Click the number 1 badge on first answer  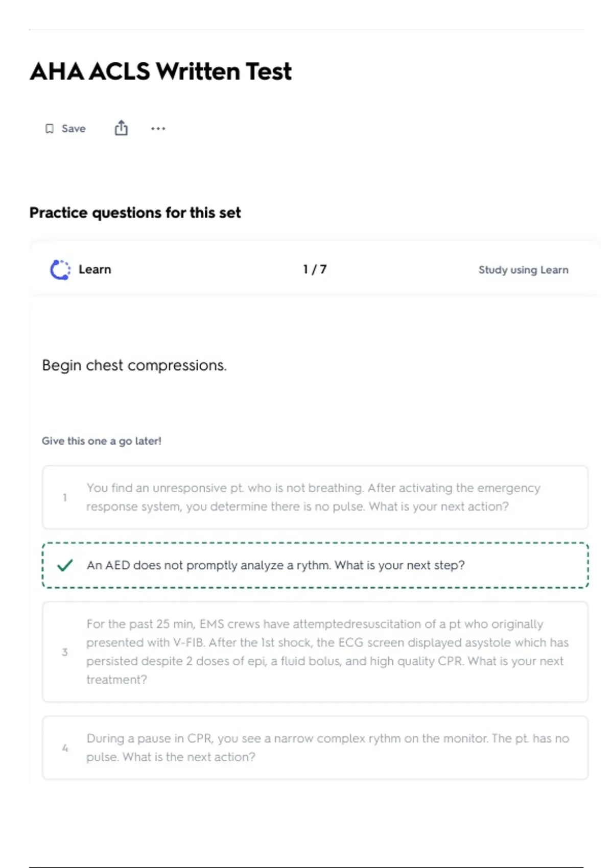pyautogui.click(x=65, y=497)
